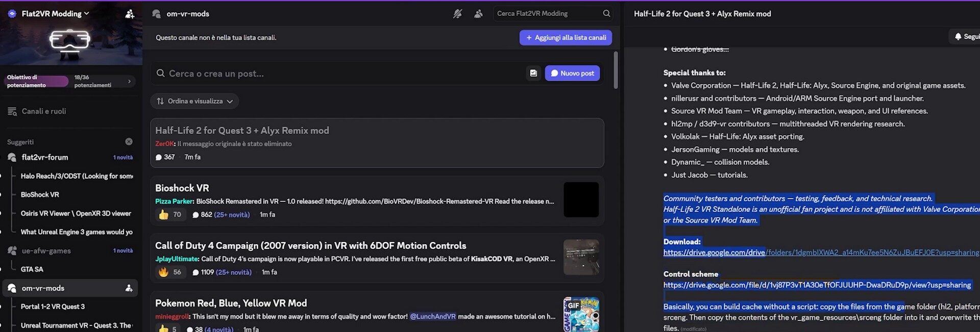Click the flat2vr-forum channel icon
The image size is (980, 332).
pos(12,157)
